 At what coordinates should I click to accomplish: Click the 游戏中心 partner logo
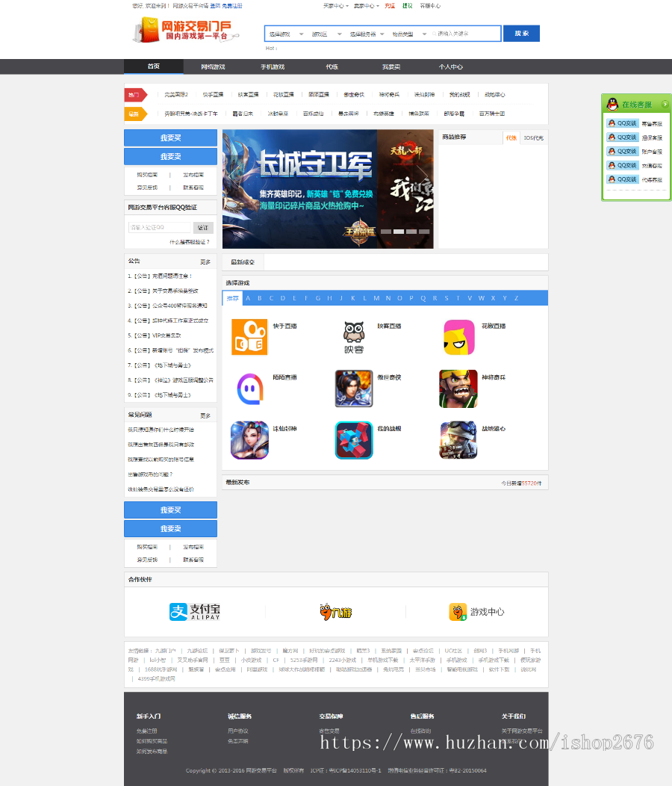click(x=476, y=612)
